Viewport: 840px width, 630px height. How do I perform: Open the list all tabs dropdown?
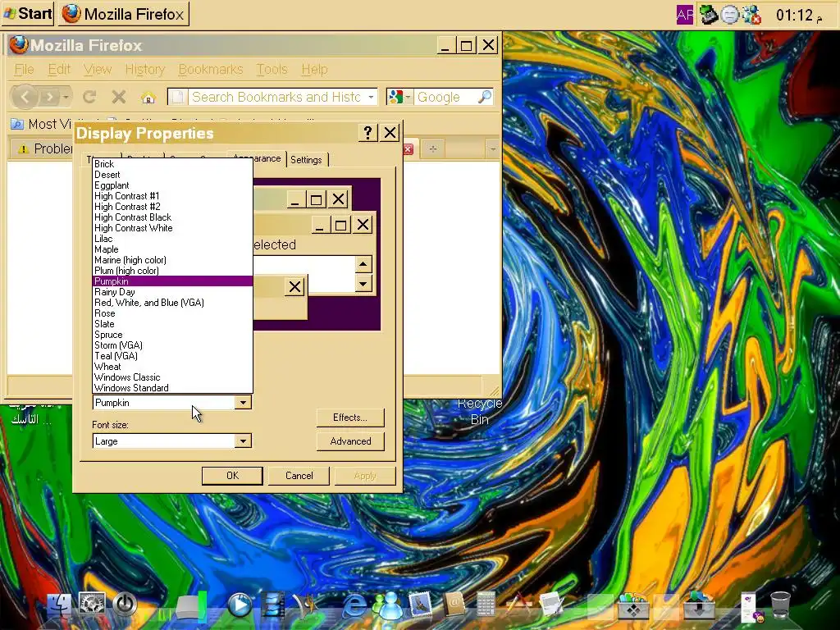point(492,149)
